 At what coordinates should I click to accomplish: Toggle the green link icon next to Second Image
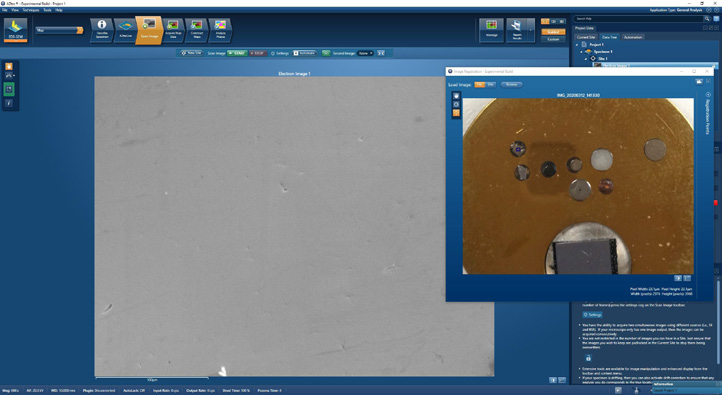click(x=326, y=53)
